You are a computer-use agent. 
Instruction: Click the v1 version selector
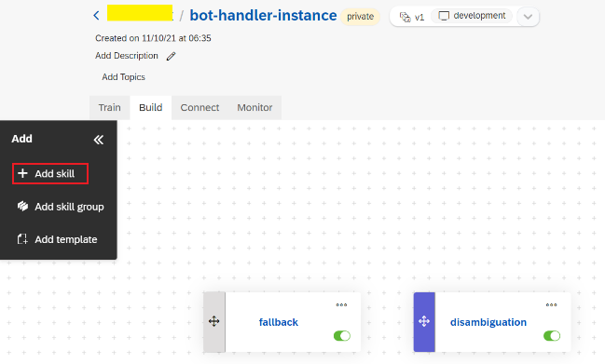tap(412, 17)
